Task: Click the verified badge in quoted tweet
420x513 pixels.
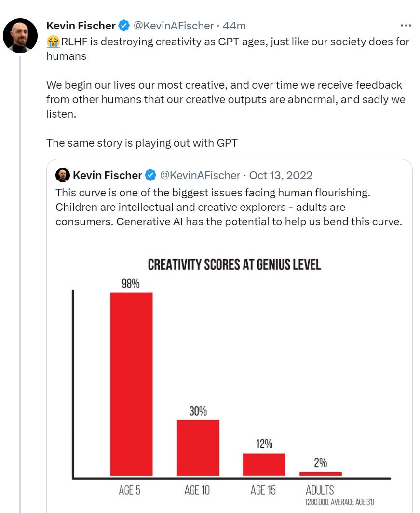Action: (x=151, y=175)
